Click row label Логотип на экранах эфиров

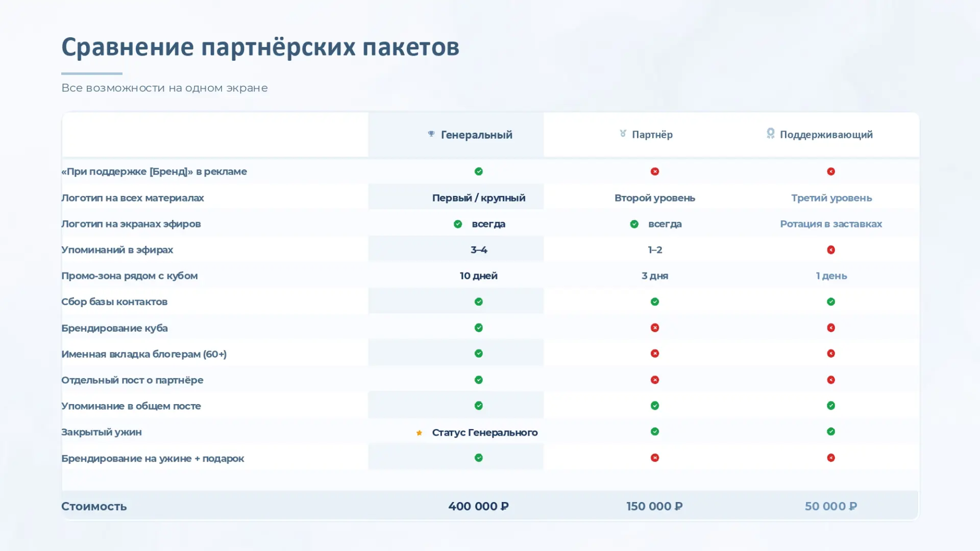click(x=131, y=224)
